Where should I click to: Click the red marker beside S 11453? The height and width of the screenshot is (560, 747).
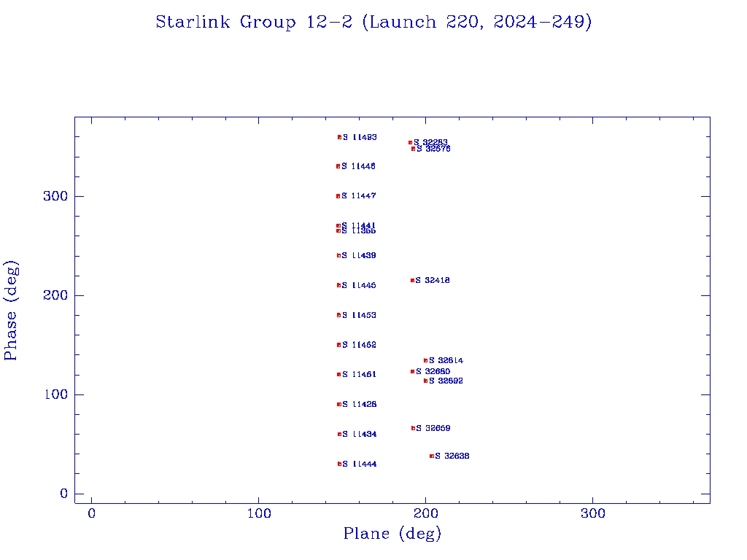pos(338,315)
